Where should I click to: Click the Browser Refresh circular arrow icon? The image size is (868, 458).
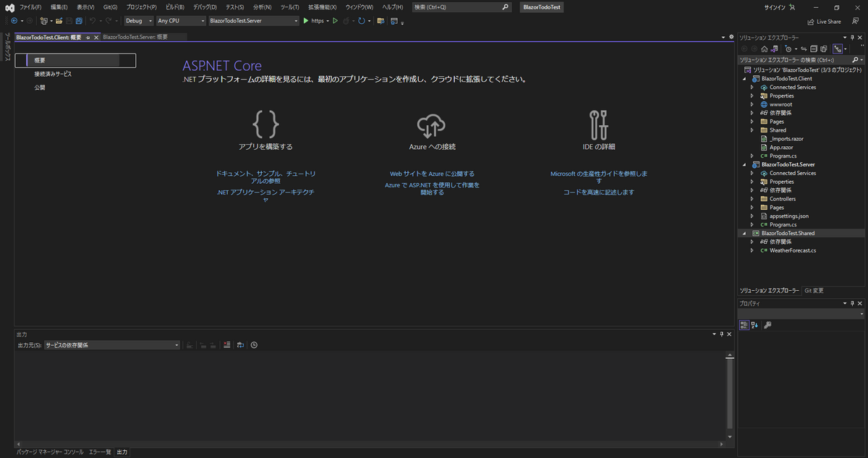pyautogui.click(x=361, y=21)
